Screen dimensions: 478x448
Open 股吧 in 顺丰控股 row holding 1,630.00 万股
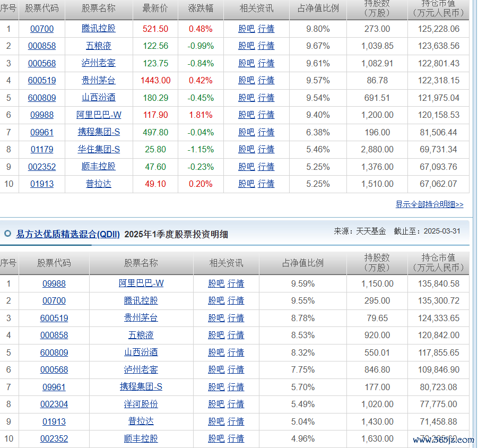tap(216, 438)
